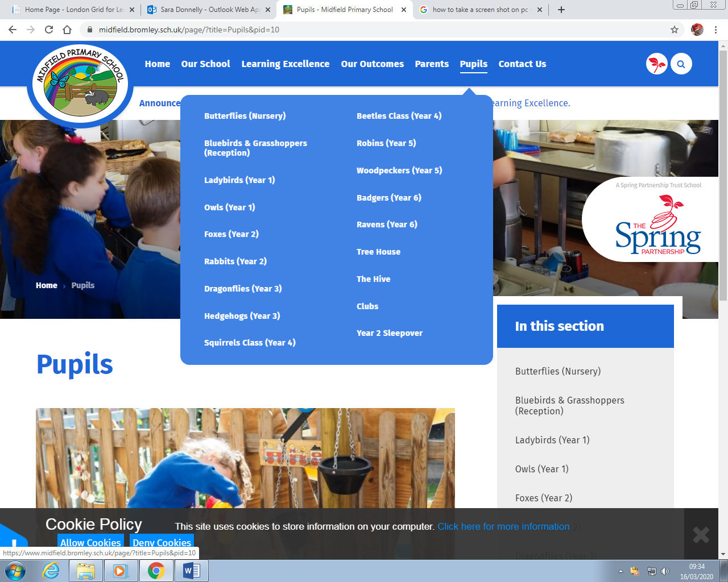Close the Pupils - Midfield tab

click(x=404, y=10)
